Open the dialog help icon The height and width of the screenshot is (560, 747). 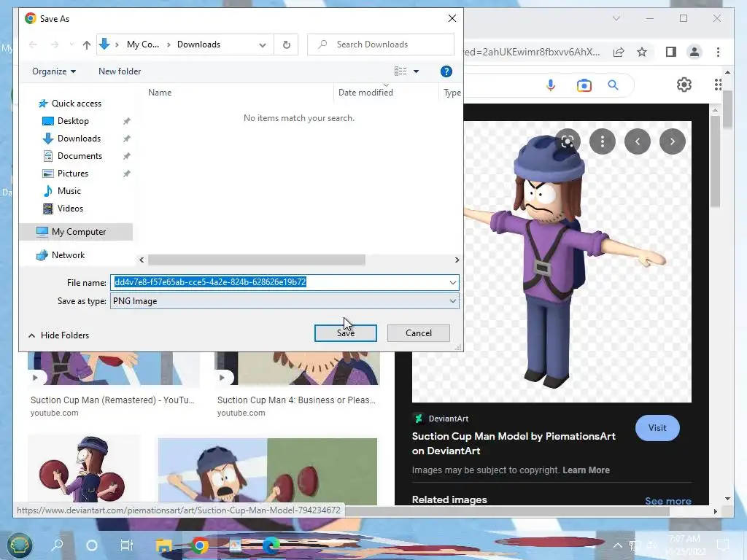pos(446,71)
